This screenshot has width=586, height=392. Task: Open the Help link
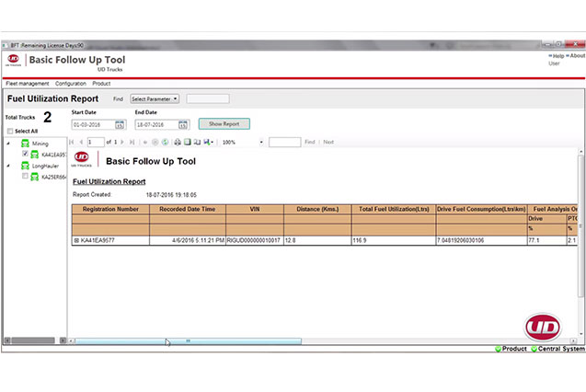(x=557, y=56)
